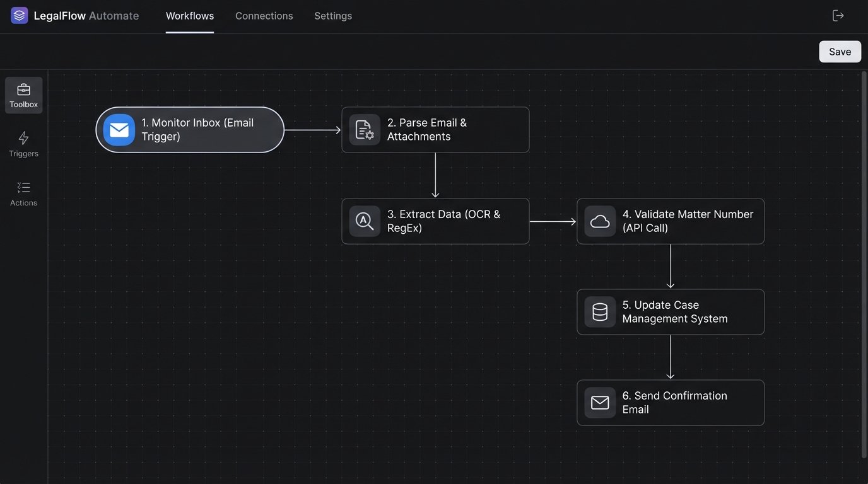Click the document-gear icon on Parse Email node
Image resolution: width=868 pixels, height=484 pixels.
pyautogui.click(x=364, y=129)
